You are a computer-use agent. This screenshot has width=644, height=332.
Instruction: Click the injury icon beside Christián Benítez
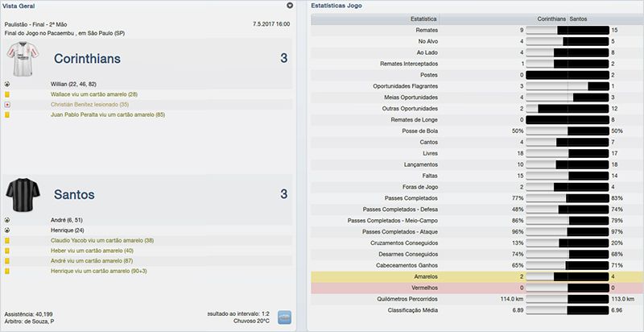6,105
